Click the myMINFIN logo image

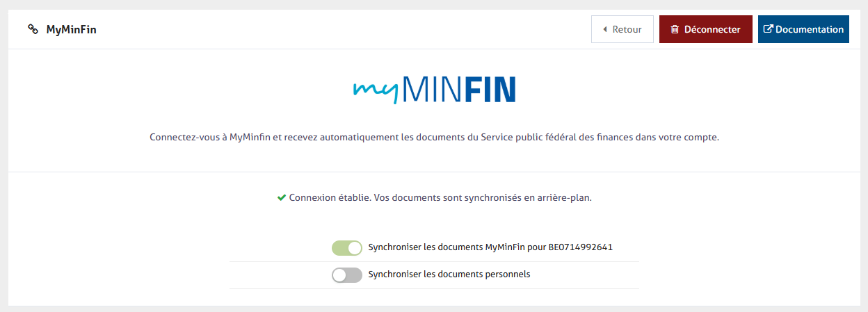[x=434, y=90]
